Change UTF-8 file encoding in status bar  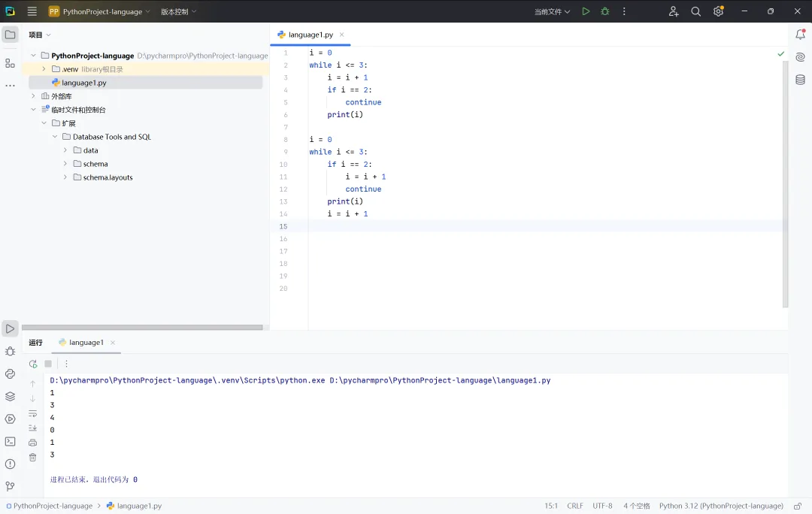602,506
